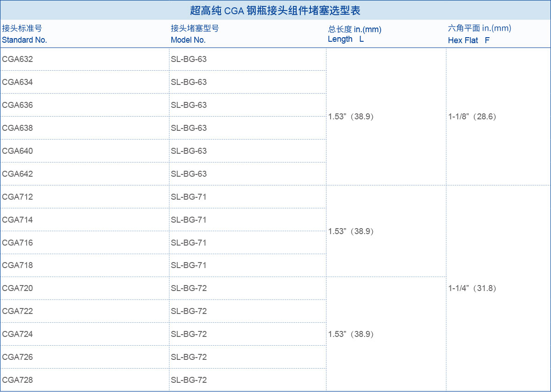This screenshot has height=392, width=551.
Task: Click the 1.53” (38.9) length beside SL-BG-63 rows
Action: pos(351,117)
